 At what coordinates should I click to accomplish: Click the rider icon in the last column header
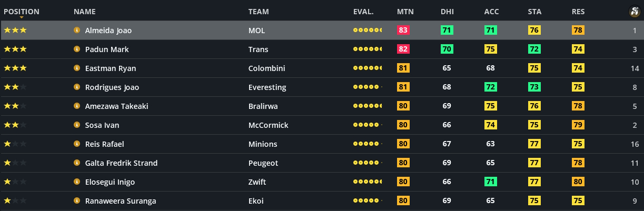633,12
